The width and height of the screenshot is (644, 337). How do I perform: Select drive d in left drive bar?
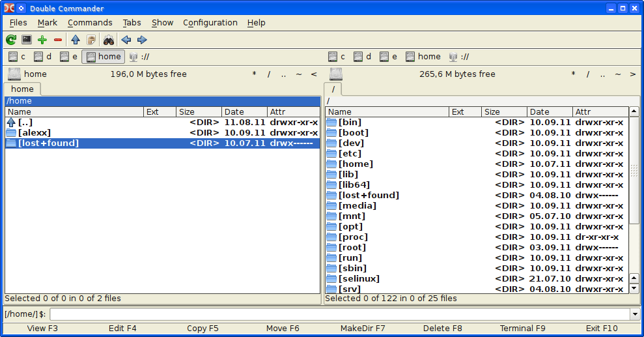(43, 57)
